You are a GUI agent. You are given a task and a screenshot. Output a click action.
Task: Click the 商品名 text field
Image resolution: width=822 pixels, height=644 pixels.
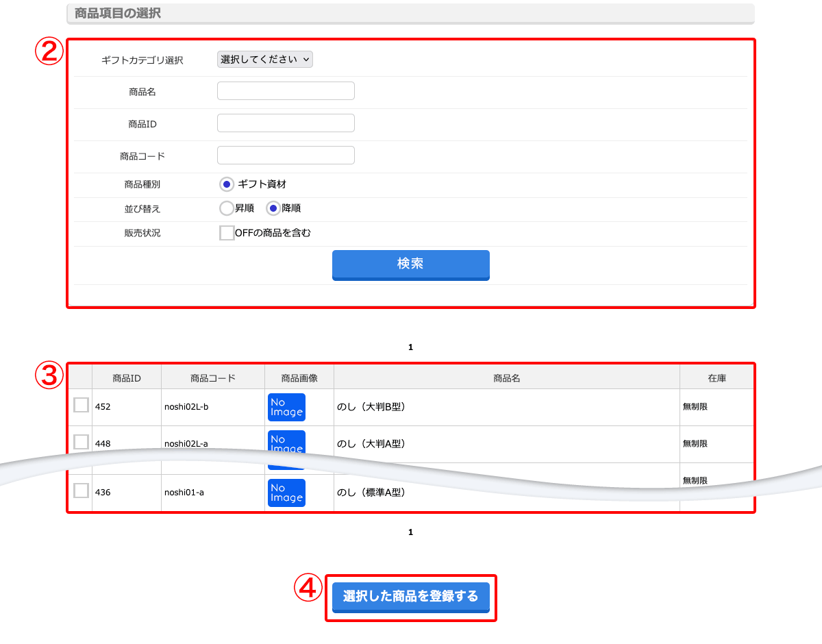pyautogui.click(x=286, y=91)
